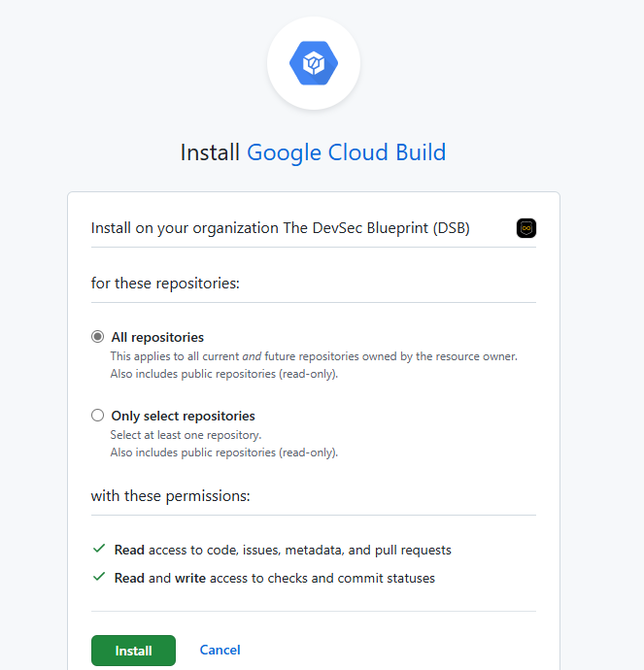Click the 'for these repositories:' heading
The image size is (644, 670).
(165, 284)
